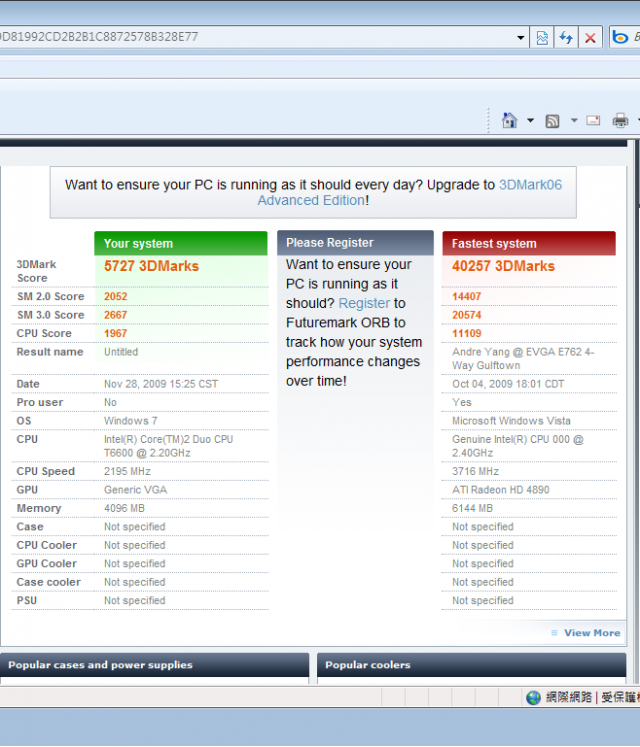Image resolution: width=640 pixels, height=747 pixels.
Task: Select the Please Register panel header
Action: (x=356, y=243)
